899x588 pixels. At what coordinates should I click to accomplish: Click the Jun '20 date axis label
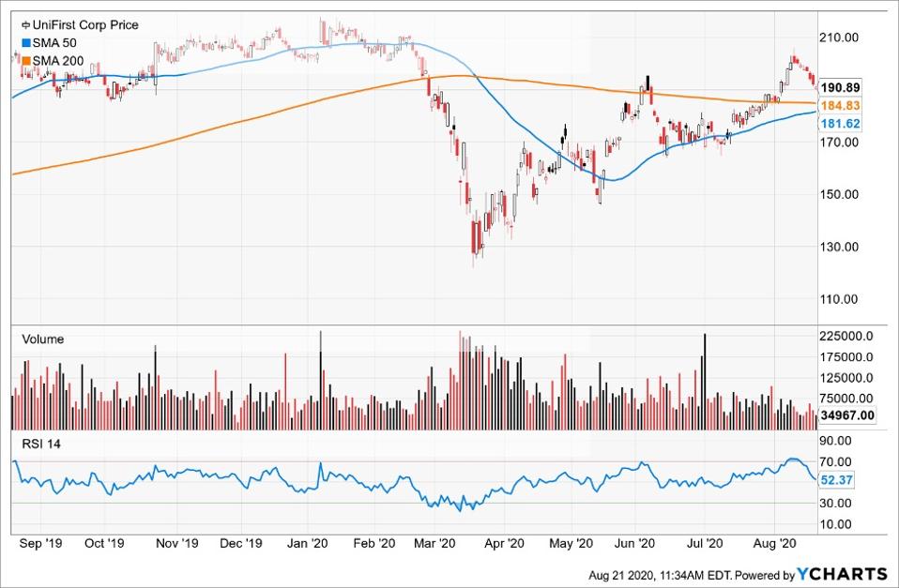point(634,543)
